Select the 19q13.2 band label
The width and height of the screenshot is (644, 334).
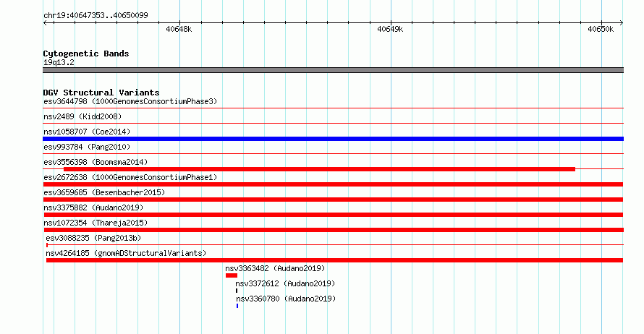coord(59,62)
